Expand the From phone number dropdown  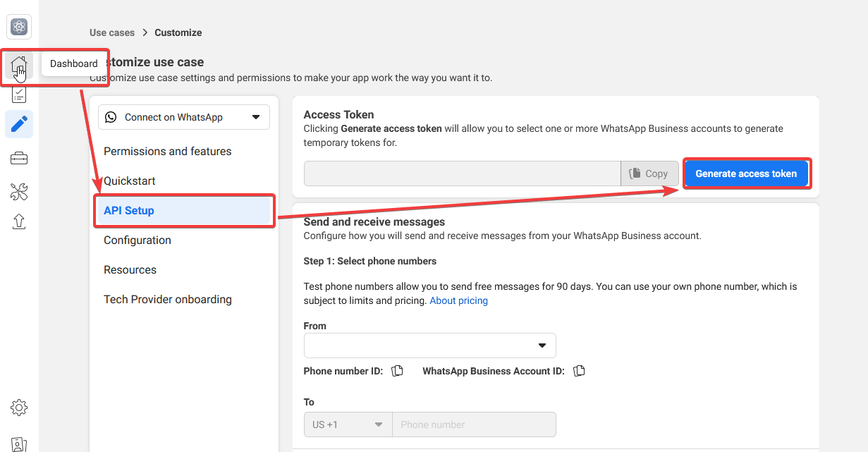click(429, 346)
